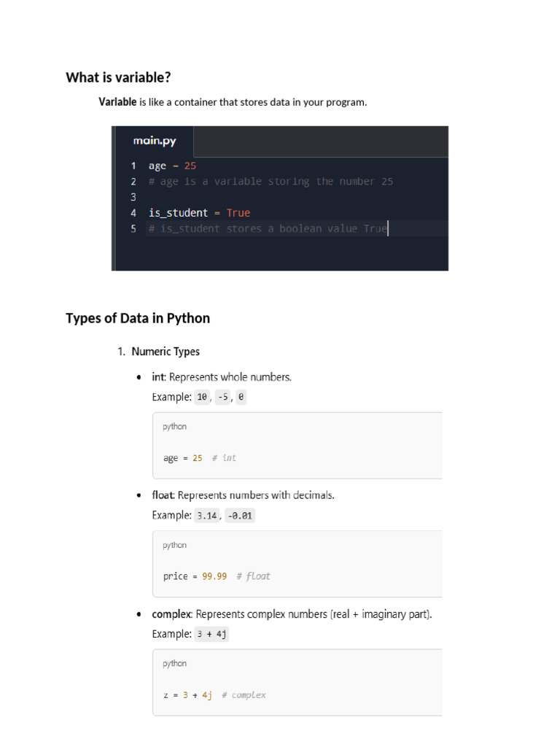Click the "complex" bullet term

(171, 614)
